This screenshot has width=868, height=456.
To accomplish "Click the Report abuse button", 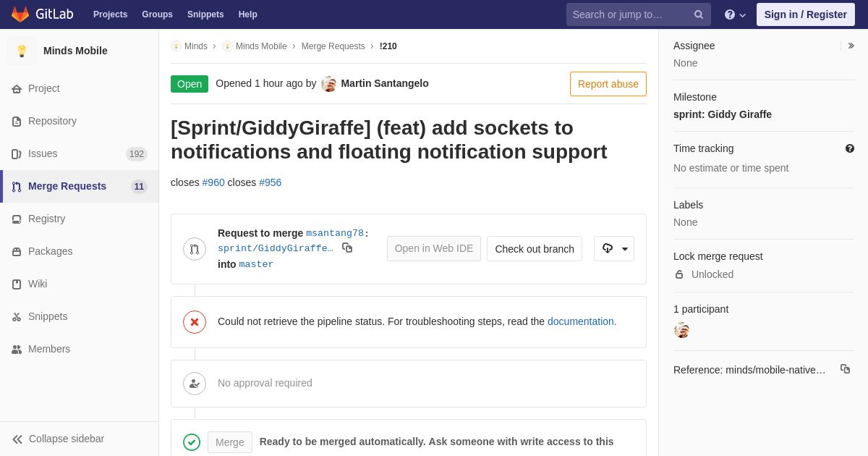I will (608, 84).
